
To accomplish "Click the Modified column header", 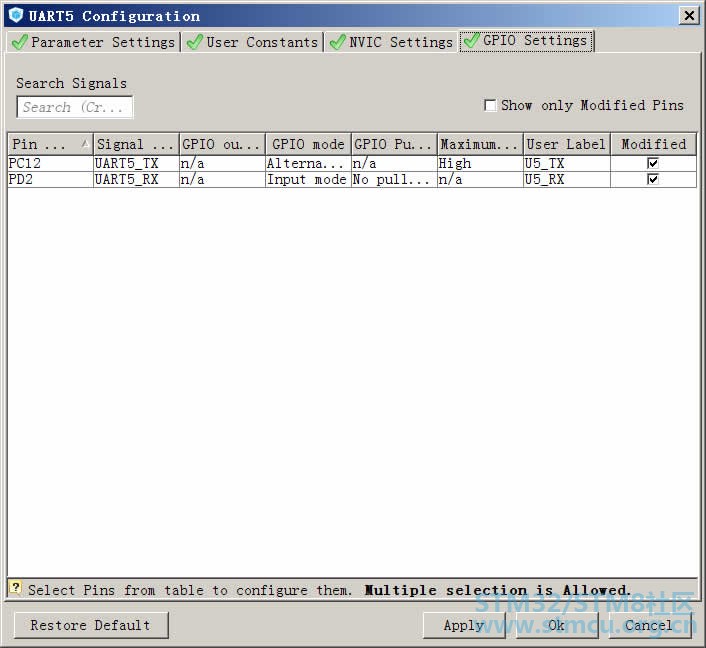I will pos(653,144).
